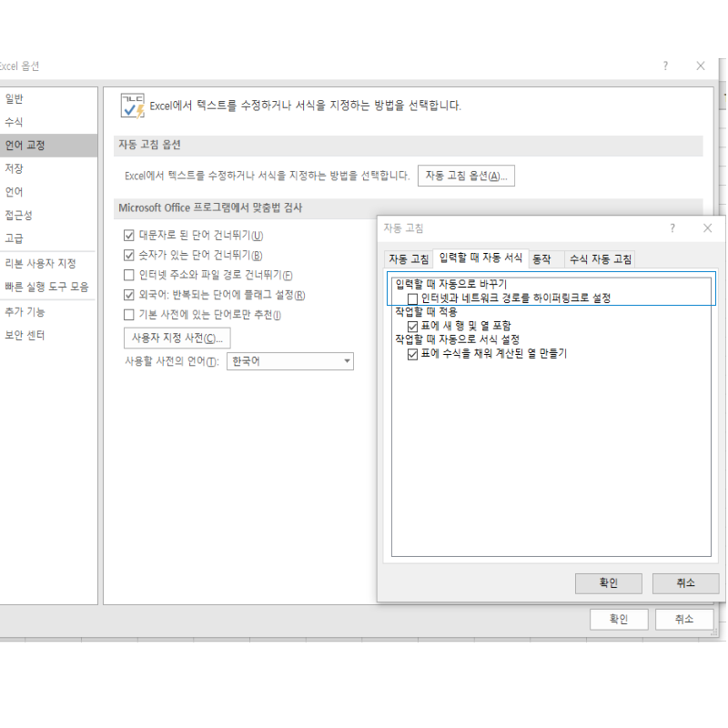Screen dimensions: 728x728
Task: Open the 사용자 지정 사전 dialog
Action: [x=175, y=338]
